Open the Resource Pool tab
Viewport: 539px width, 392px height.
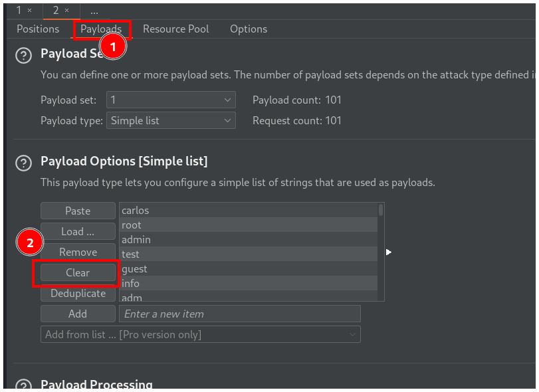point(175,29)
